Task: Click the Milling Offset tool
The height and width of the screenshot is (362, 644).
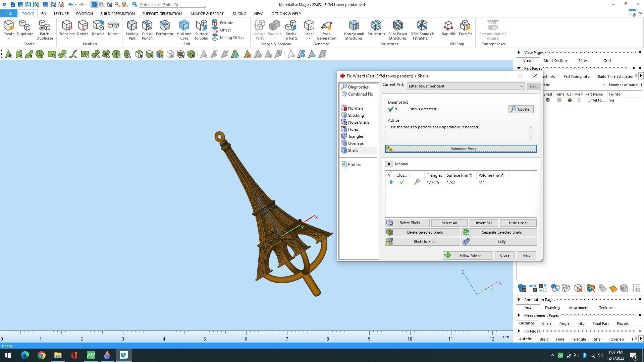Action: 228,38
